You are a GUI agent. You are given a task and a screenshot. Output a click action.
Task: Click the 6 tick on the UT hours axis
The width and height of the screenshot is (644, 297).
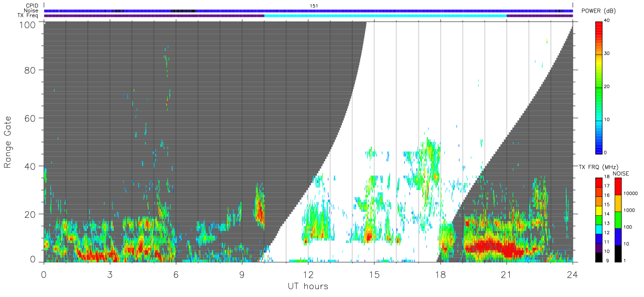(176, 274)
